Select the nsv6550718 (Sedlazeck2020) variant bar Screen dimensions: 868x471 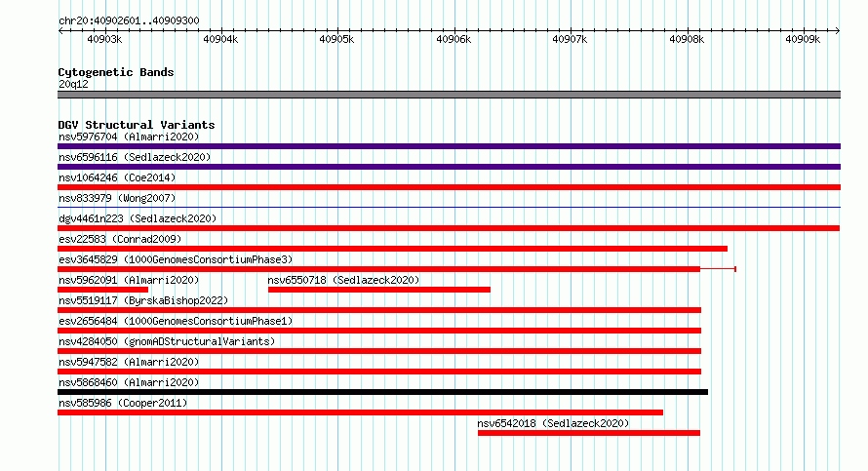click(x=379, y=290)
